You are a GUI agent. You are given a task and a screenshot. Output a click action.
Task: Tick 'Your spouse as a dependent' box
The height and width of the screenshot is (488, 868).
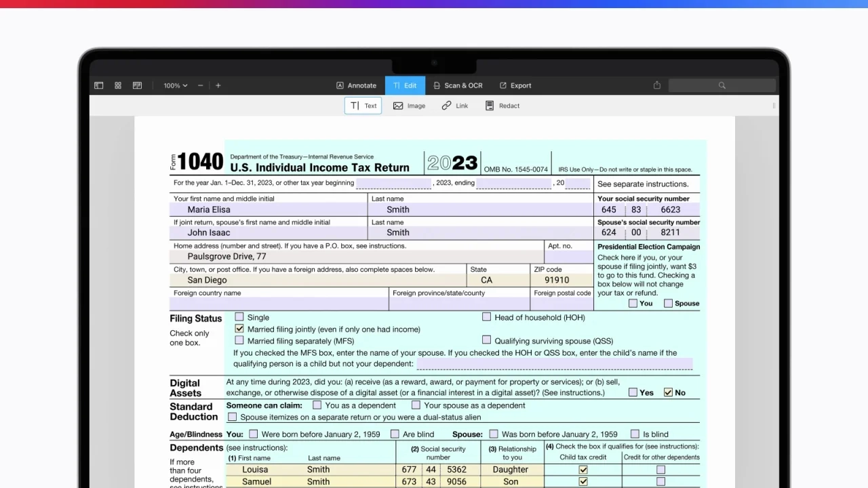[x=415, y=405]
